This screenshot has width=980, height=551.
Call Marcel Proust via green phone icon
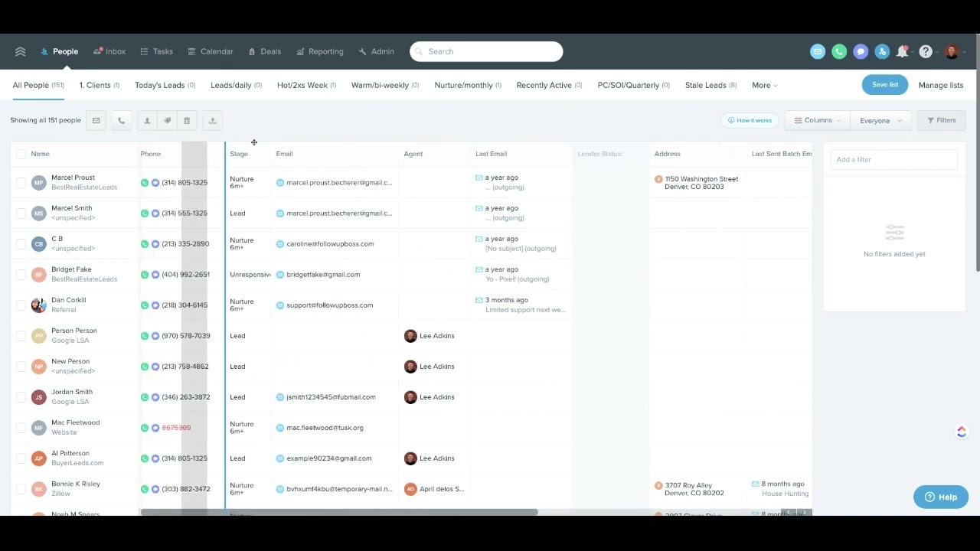point(145,183)
